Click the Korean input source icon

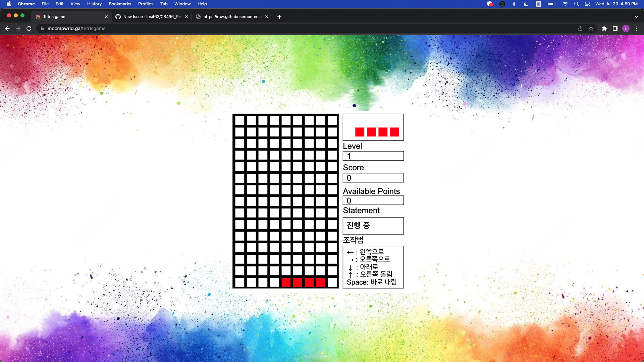[539, 4]
